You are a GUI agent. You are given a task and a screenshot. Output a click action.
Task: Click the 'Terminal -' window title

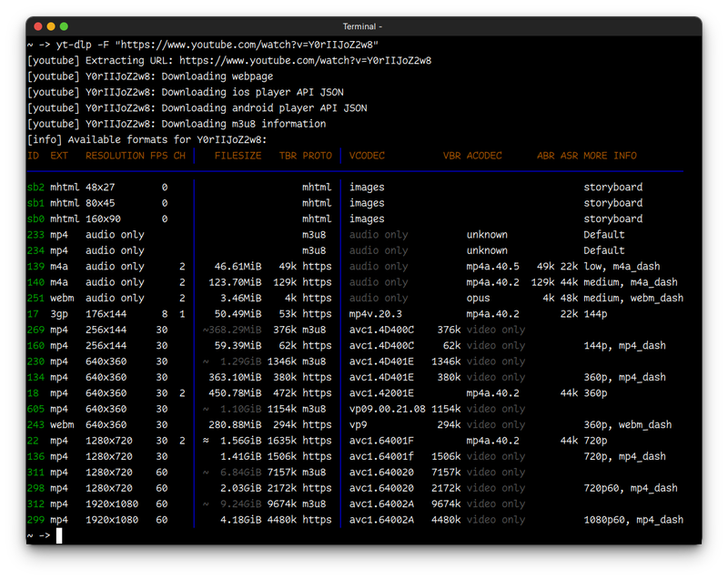pos(362,27)
